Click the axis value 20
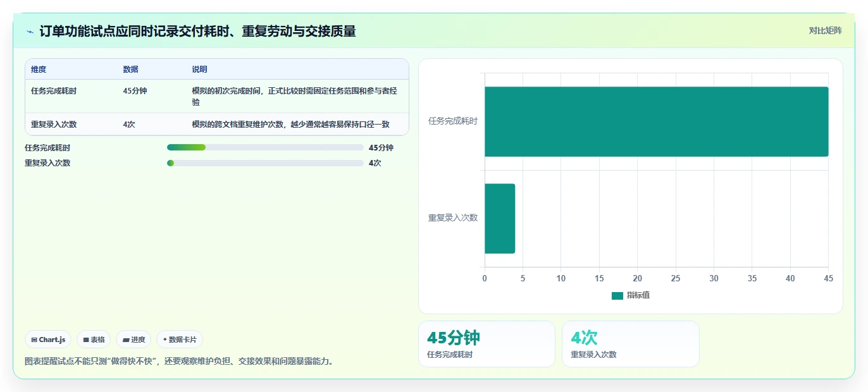The width and height of the screenshot is (868, 392). pyautogui.click(x=637, y=278)
